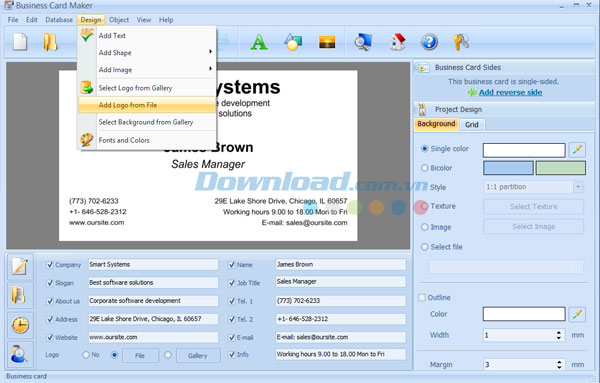
Task: Click the Project Design panel icon
Action: pyautogui.click(x=422, y=110)
